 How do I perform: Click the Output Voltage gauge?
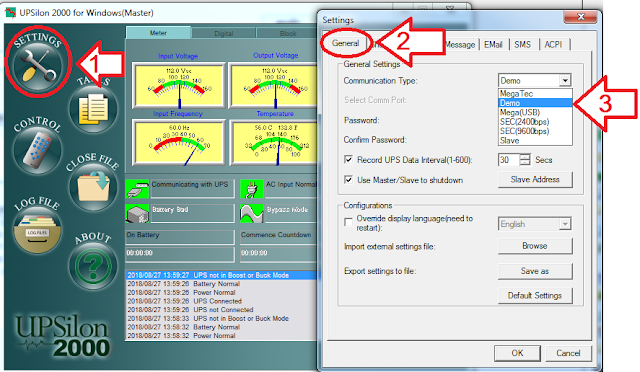click(x=274, y=85)
